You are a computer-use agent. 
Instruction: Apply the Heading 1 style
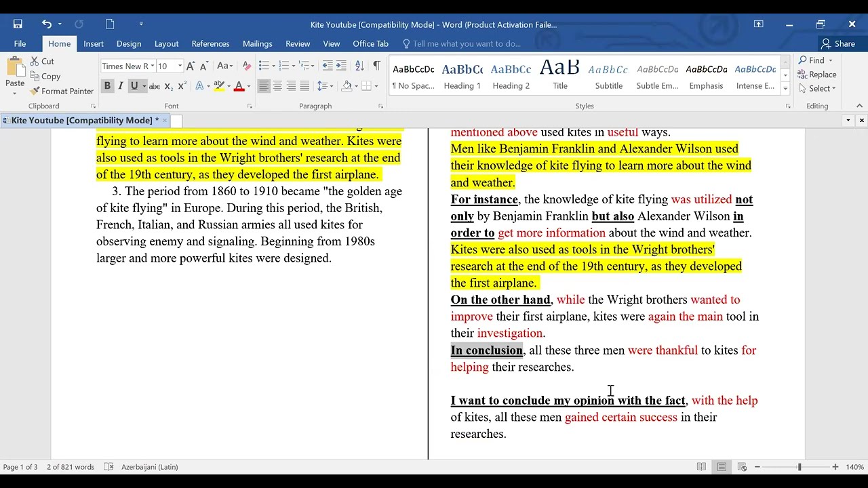[x=462, y=75]
